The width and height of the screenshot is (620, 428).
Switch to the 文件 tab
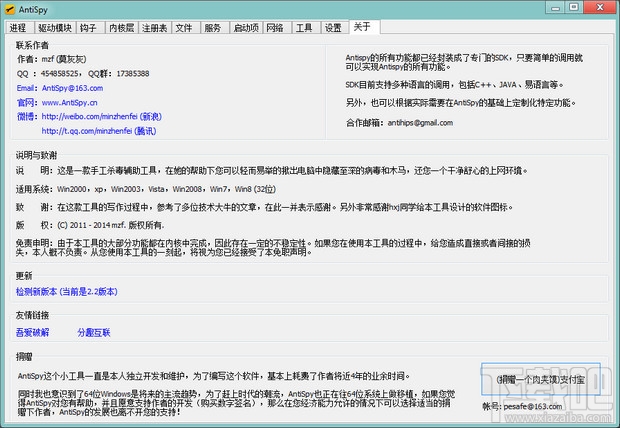pos(186,28)
